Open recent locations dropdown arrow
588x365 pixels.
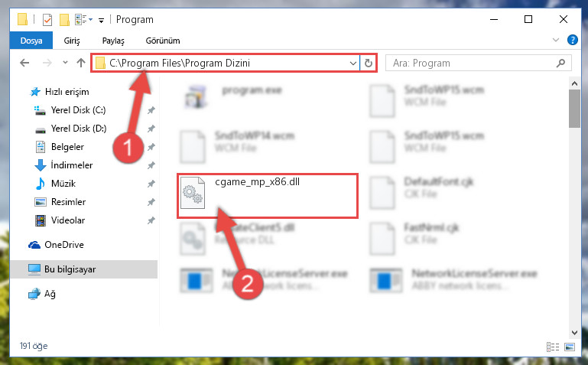point(65,63)
